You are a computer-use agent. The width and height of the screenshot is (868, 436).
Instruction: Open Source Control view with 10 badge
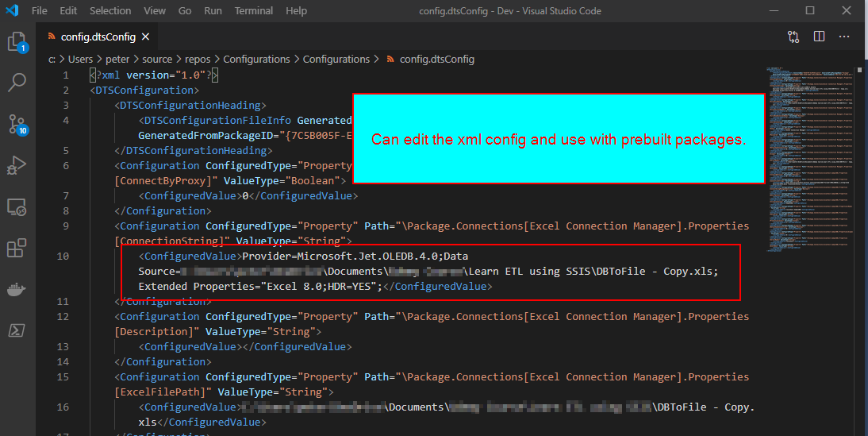[17, 125]
